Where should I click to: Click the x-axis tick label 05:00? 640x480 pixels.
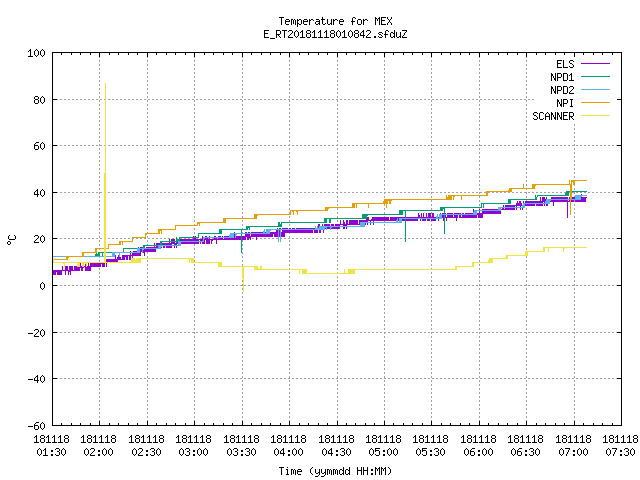383,452
